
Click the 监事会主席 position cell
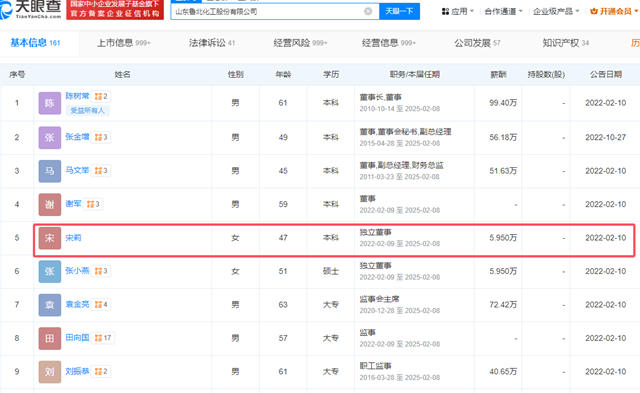[379, 299]
